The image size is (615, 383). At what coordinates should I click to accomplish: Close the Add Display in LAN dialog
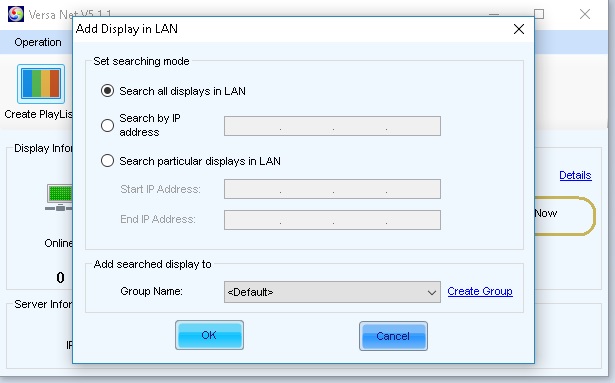click(519, 29)
